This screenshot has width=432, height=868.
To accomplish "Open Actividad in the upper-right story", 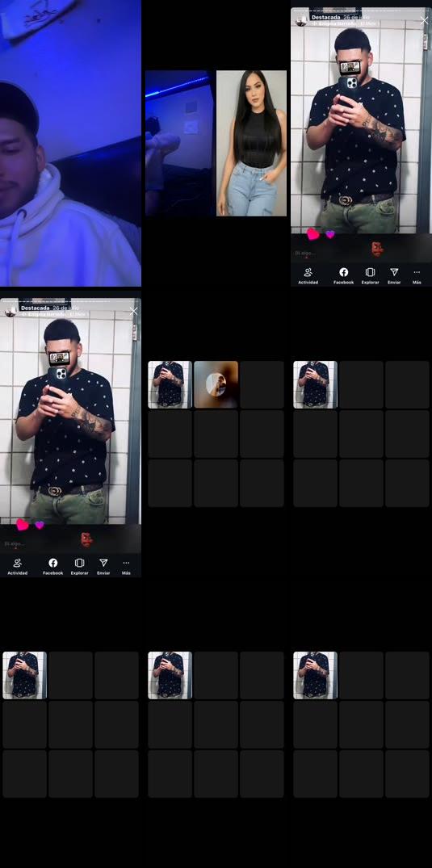I will coord(308,275).
